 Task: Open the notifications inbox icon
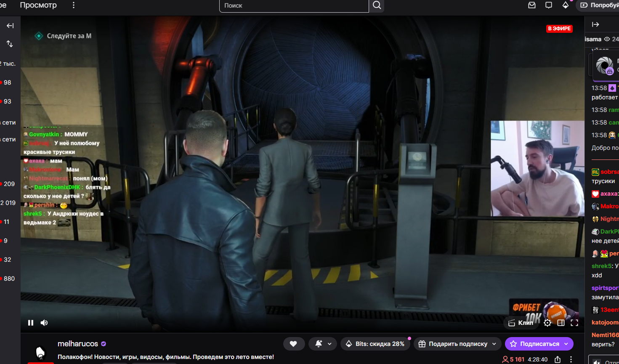[x=532, y=5]
